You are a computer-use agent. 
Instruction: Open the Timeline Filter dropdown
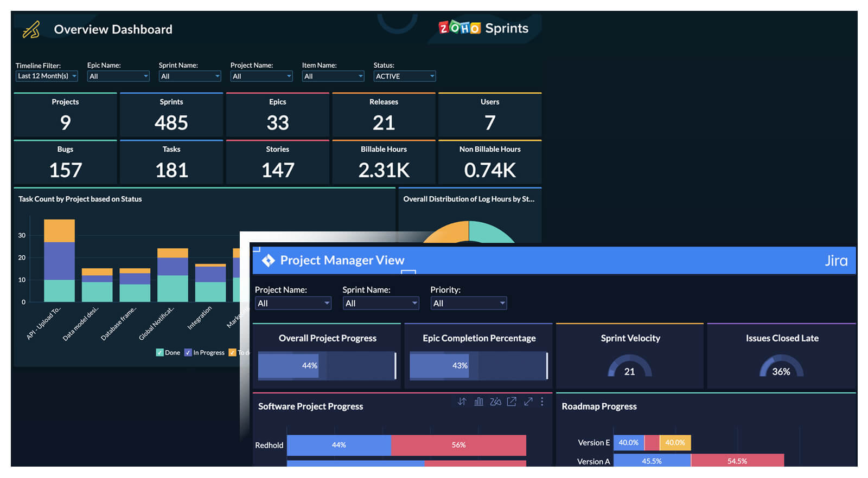47,76
